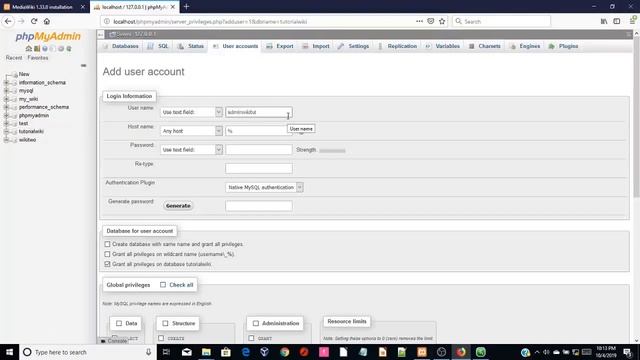Click the log out icon beside home

[37, 49]
